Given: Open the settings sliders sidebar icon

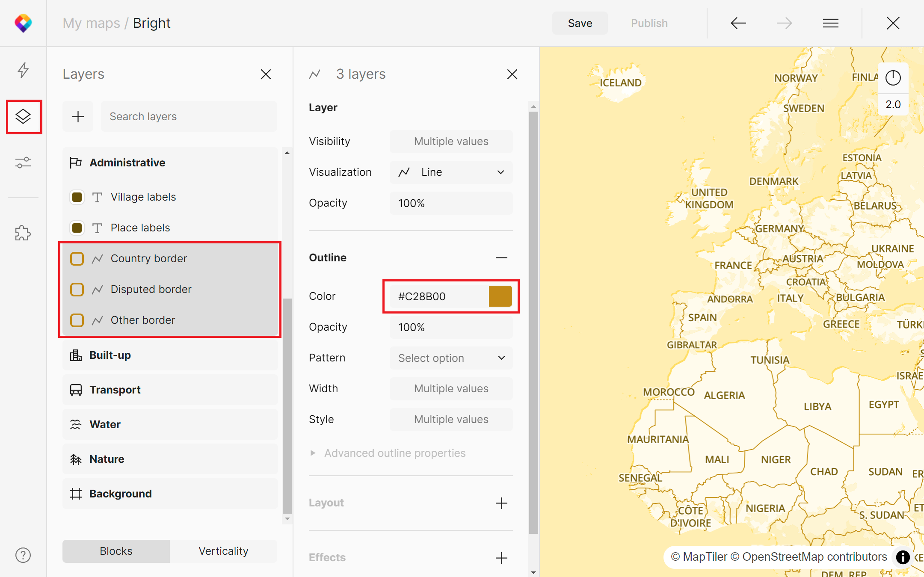Looking at the screenshot, I should tap(23, 163).
